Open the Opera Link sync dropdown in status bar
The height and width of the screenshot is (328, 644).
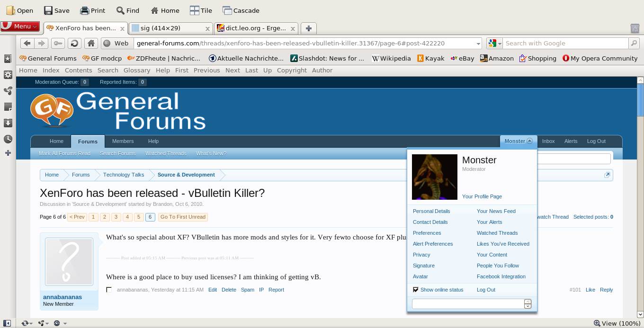point(27,323)
